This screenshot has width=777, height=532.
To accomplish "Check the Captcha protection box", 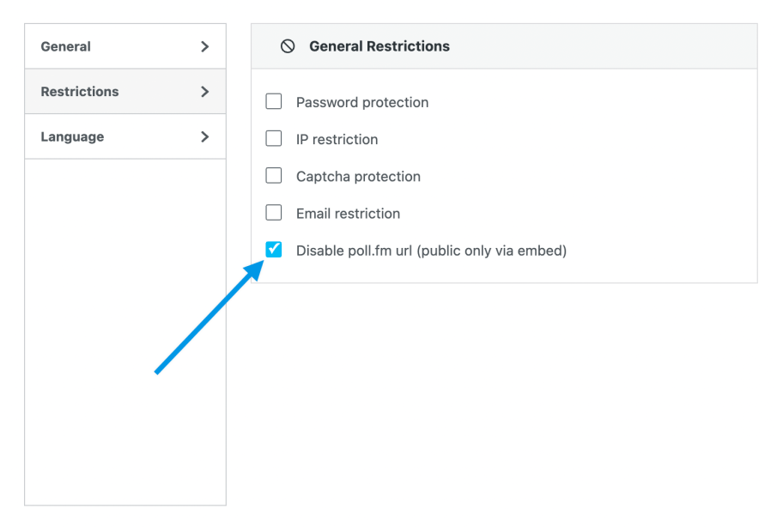I will click(274, 176).
